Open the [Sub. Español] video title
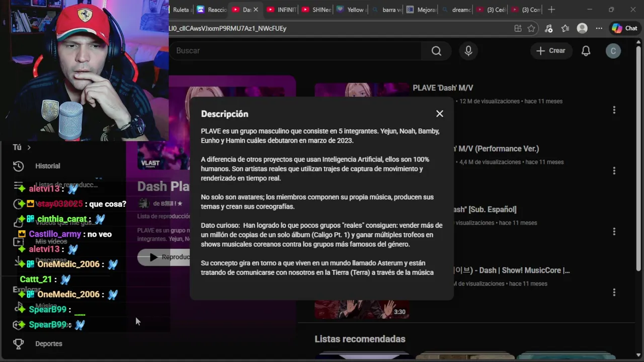644x362 pixels. [485, 210]
